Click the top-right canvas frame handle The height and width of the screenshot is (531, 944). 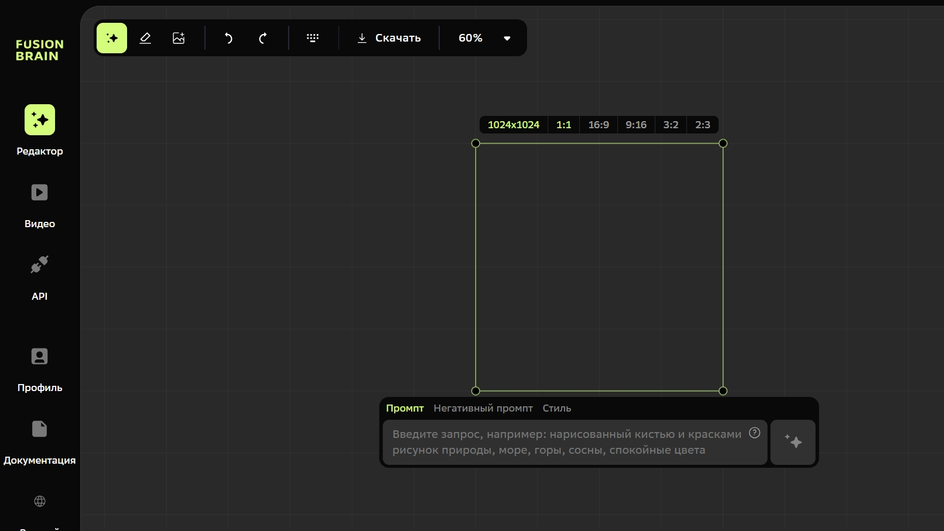[723, 143]
